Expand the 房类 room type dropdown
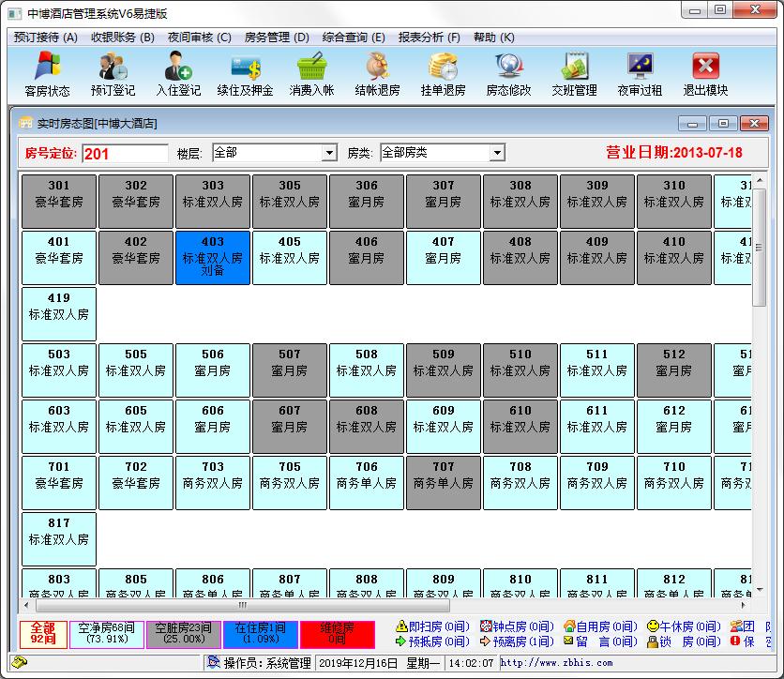This screenshot has height=679, width=784. coord(497,153)
